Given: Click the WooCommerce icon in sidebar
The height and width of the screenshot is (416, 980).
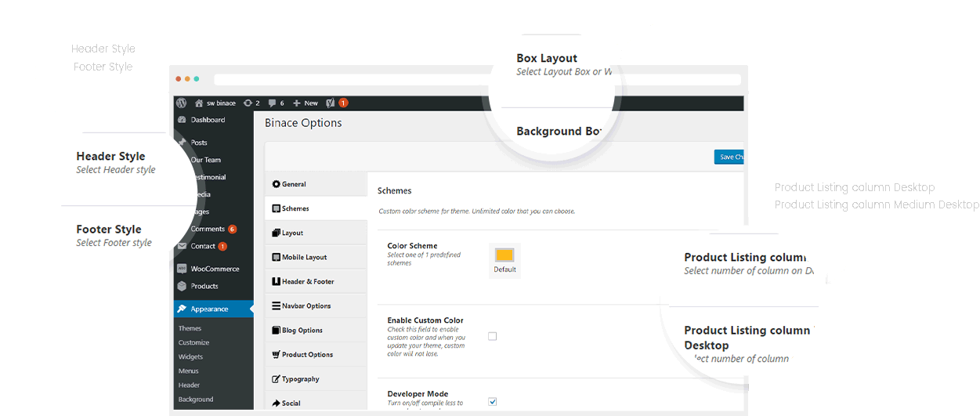Looking at the screenshot, I should tap(183, 269).
